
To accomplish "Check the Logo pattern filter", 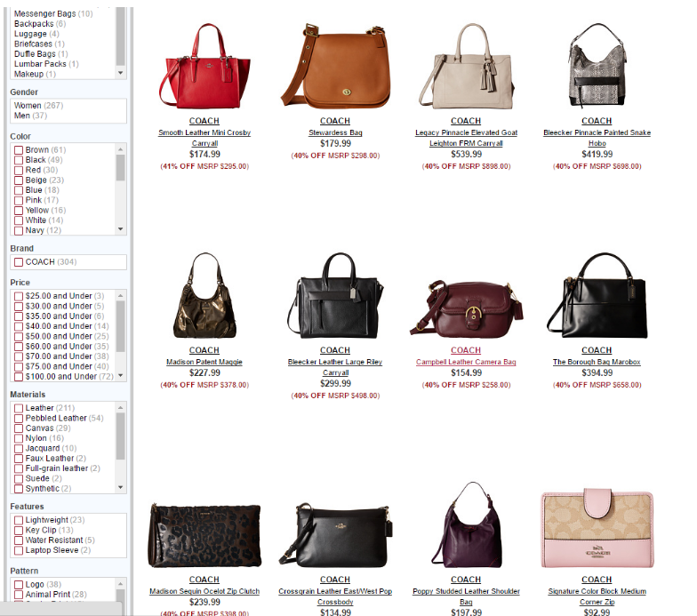I will click(x=18, y=585).
